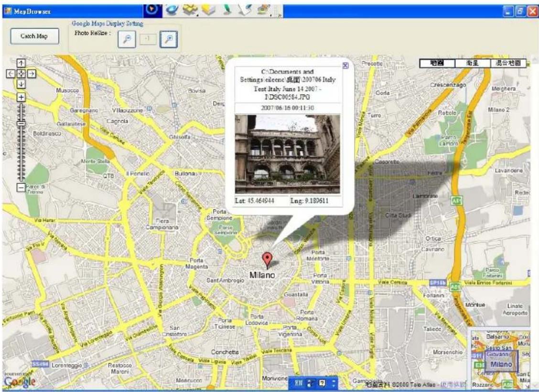Image resolution: width=539 pixels, height=392 pixels.
Task: Enlarge photo with right magnifier button
Action: tap(169, 39)
